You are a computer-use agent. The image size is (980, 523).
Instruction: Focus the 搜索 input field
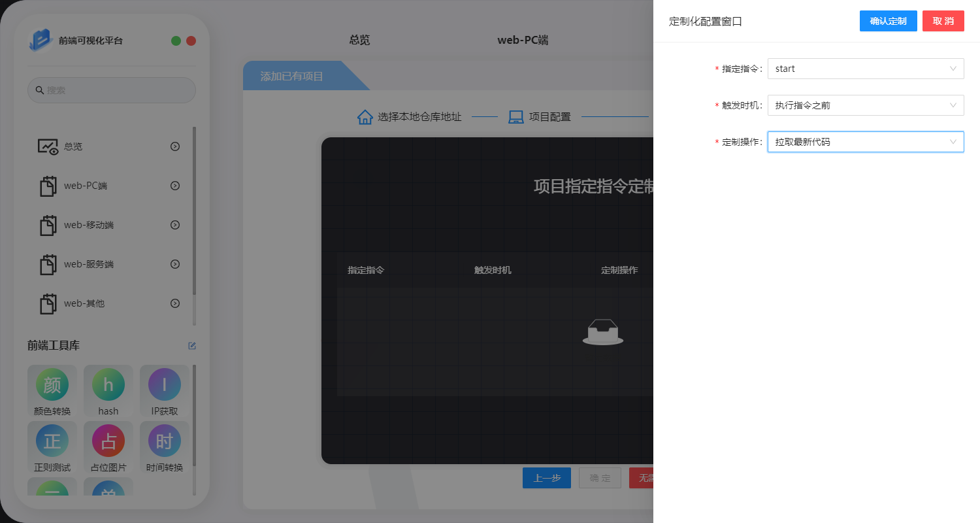[x=112, y=90]
